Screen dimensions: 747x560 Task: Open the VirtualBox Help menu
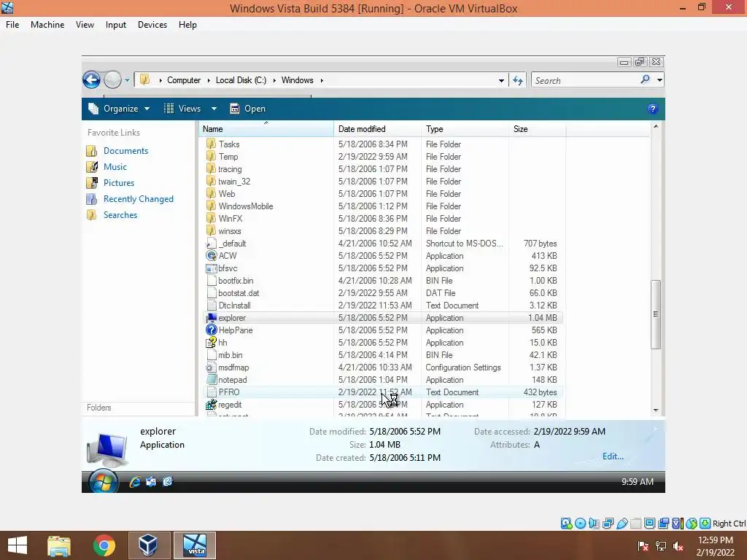[x=187, y=25]
